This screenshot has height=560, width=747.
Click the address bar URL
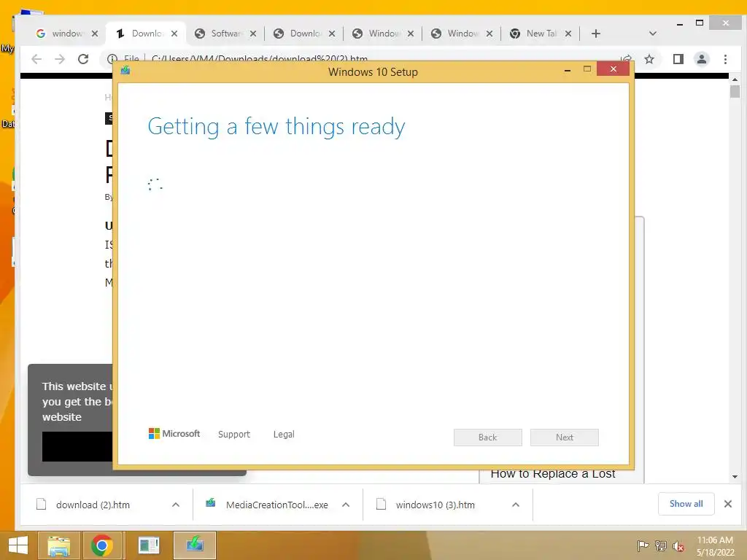pos(260,58)
